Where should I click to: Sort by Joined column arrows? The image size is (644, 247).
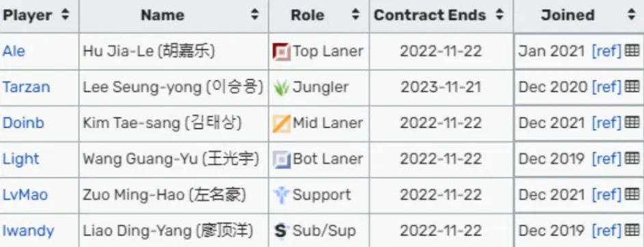click(x=632, y=15)
